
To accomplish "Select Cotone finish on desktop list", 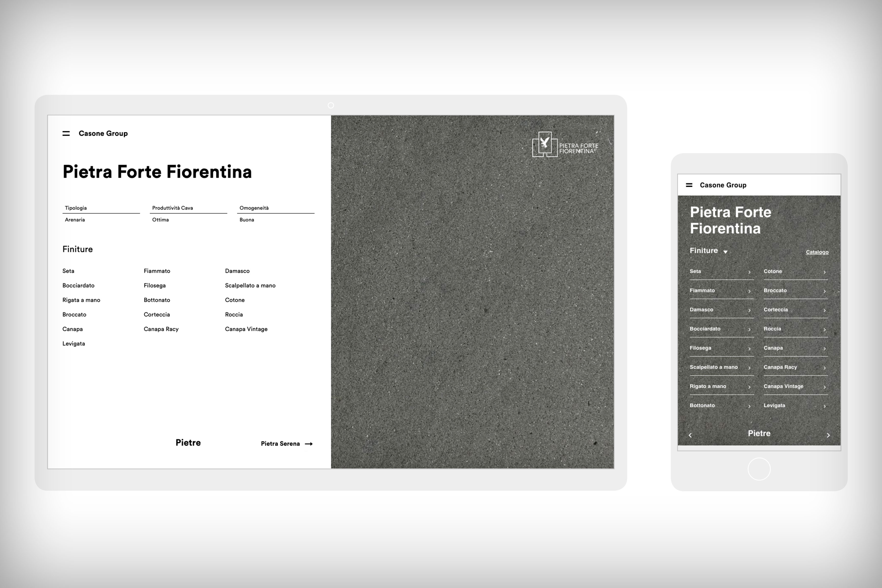I will click(x=235, y=300).
